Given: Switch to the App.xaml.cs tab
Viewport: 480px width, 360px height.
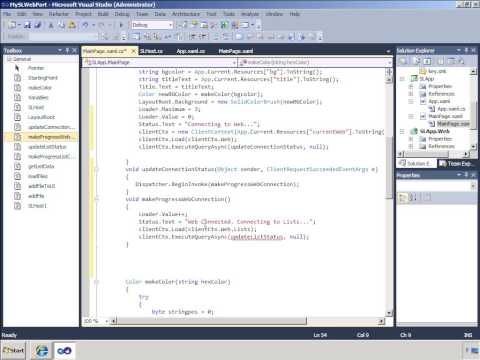Looking at the screenshot, I should coord(191,51).
